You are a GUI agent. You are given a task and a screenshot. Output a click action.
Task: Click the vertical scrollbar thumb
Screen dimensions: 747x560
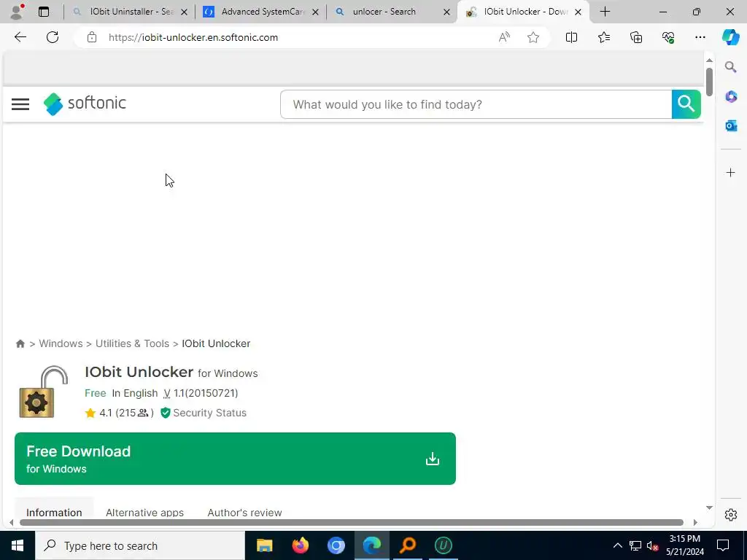tap(709, 82)
